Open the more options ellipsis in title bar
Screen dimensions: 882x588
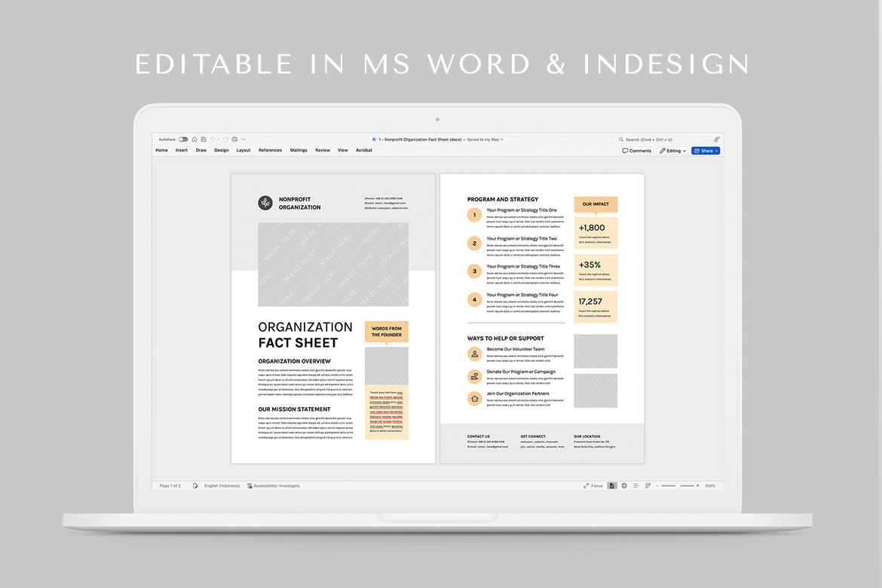click(x=244, y=139)
